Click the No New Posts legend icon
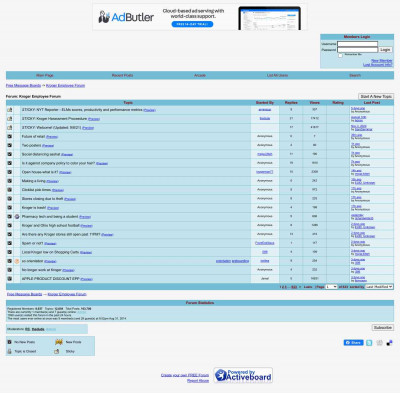 (9, 342)
